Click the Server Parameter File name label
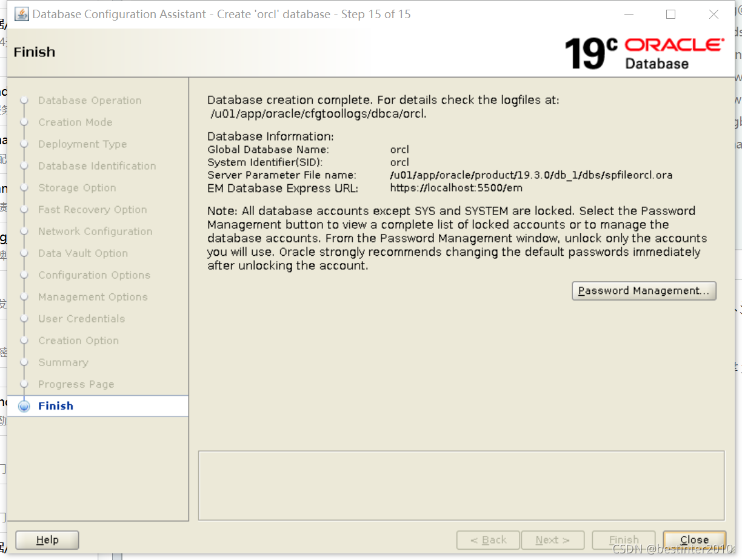The width and height of the screenshot is (742, 560). (282, 175)
